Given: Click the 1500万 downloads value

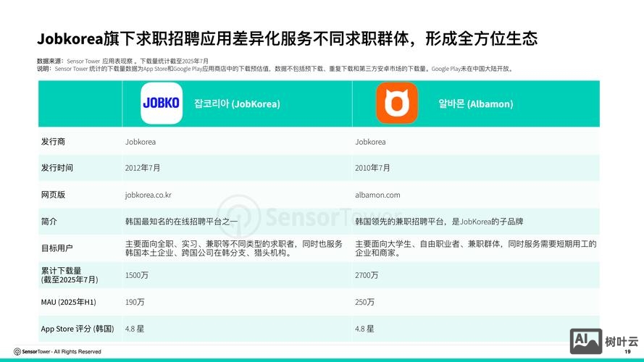Looking at the screenshot, I should [136, 275].
